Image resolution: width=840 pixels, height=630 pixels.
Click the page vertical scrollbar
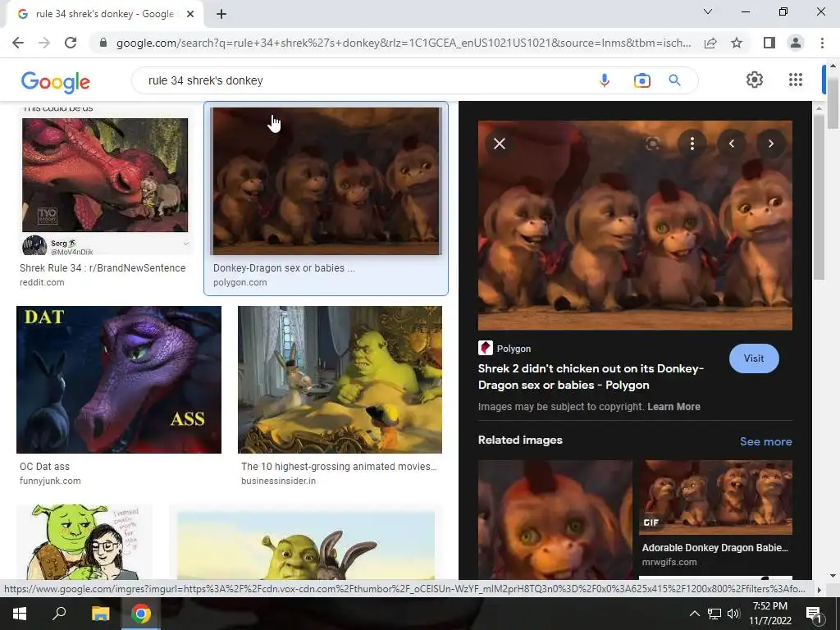(833, 104)
